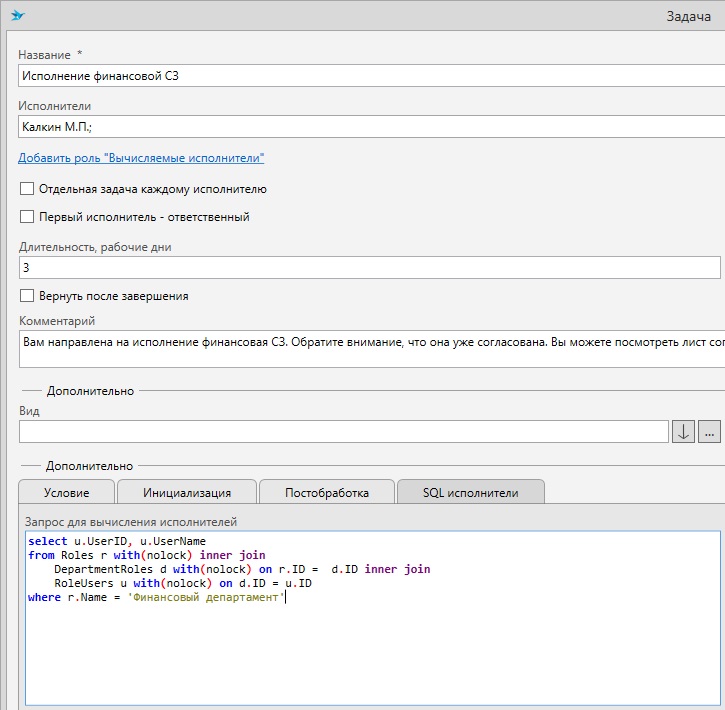Click the down arrow button beside Вид field

[684, 432]
